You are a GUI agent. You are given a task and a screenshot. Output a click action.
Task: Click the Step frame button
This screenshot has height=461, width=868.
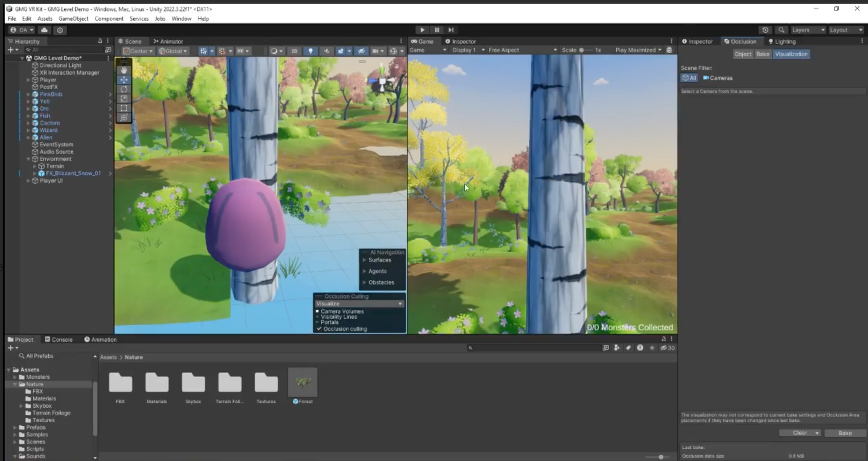[x=451, y=30]
